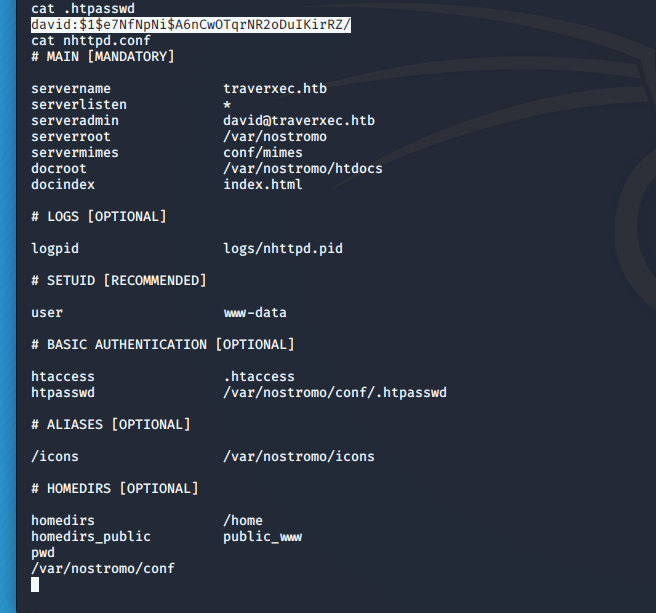This screenshot has width=656, height=613.
Task: Click the serveradmin email david@traverxec.htb
Action: [299, 121]
